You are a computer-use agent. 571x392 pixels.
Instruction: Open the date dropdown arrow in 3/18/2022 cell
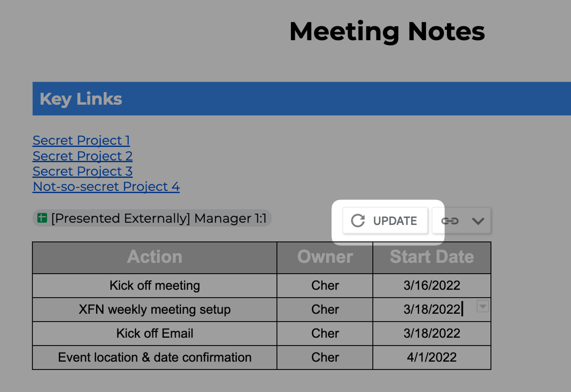(482, 306)
